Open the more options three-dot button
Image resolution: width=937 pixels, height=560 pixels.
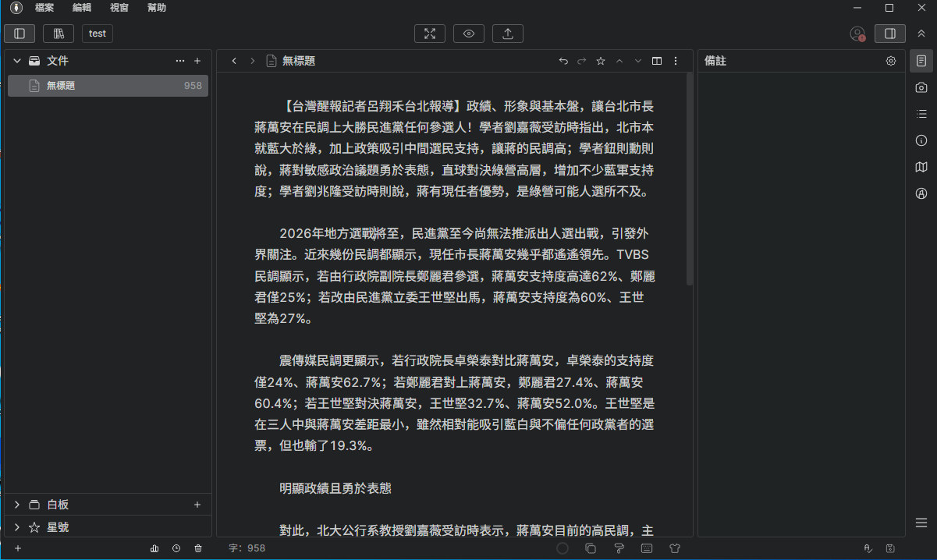675,60
